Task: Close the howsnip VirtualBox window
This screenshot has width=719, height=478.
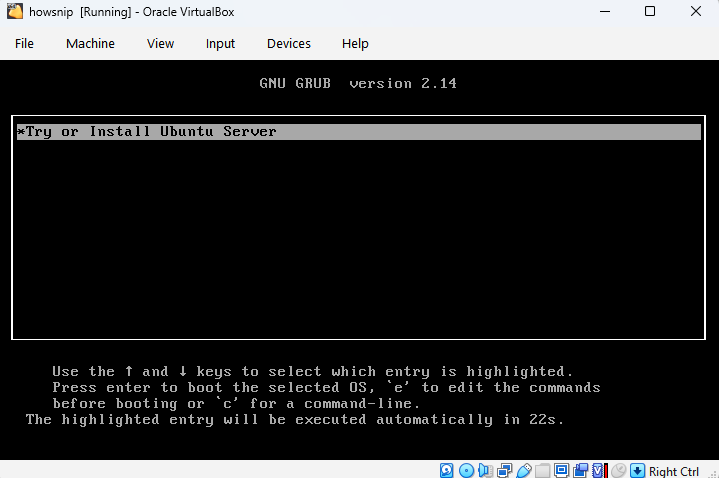Action: tap(696, 11)
